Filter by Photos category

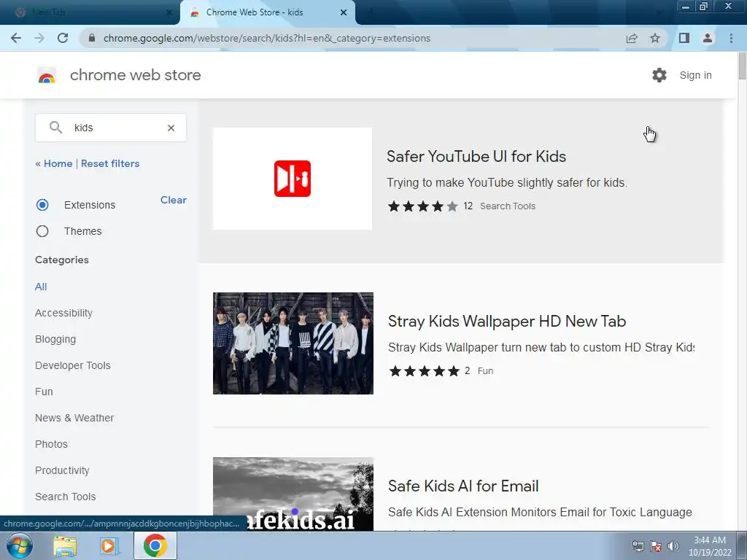(x=52, y=444)
